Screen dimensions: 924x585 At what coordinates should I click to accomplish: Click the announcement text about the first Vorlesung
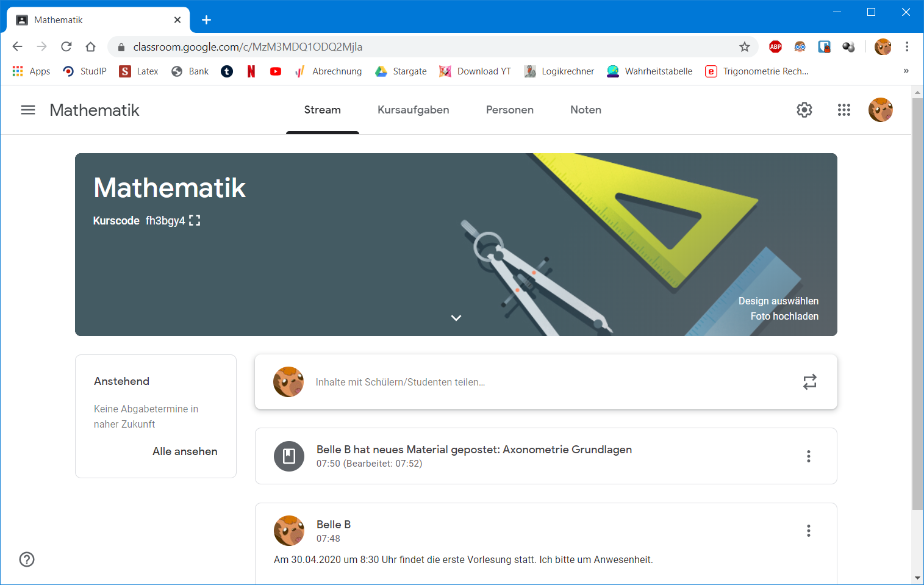[464, 559]
